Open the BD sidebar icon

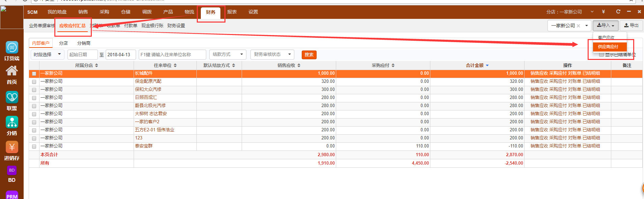[x=12, y=170]
